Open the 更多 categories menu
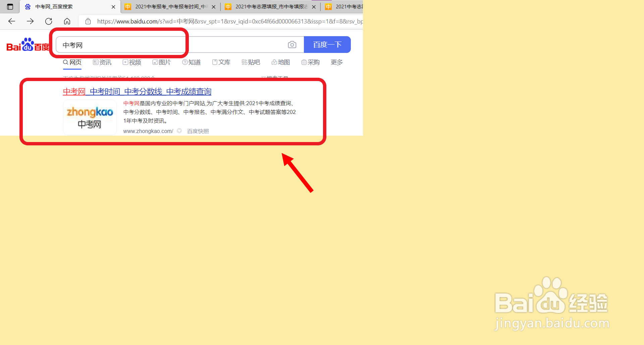Image resolution: width=644 pixels, height=345 pixels. click(337, 62)
